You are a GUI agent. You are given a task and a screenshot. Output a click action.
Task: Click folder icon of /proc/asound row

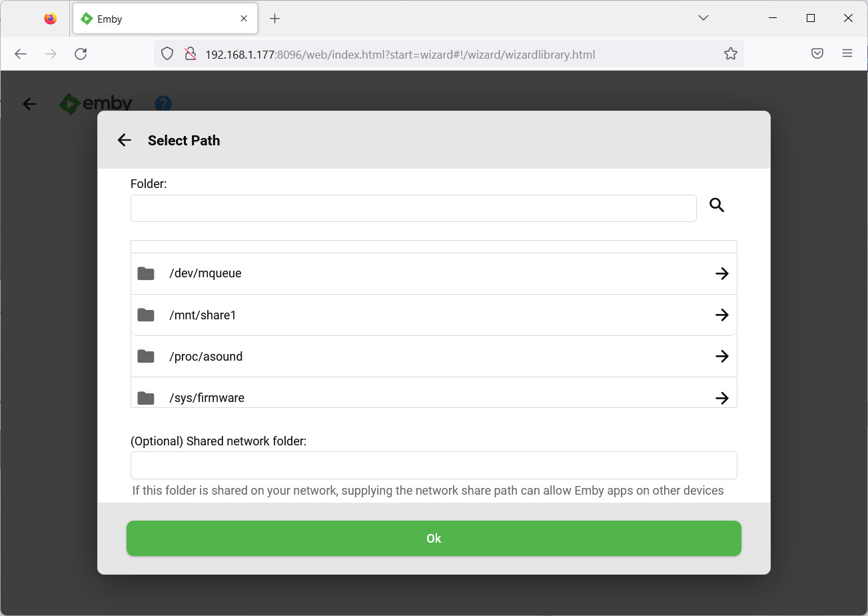(x=146, y=356)
